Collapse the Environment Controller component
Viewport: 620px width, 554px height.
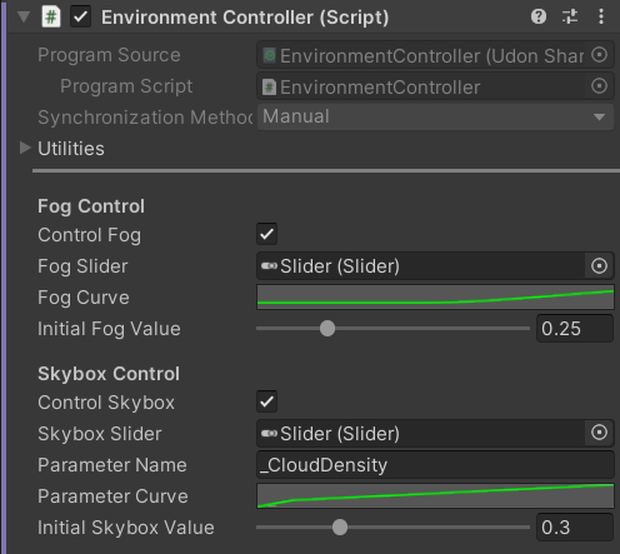(24, 17)
